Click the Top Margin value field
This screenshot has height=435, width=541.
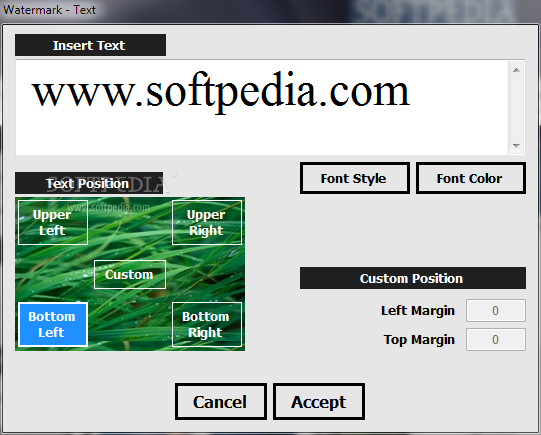pos(495,339)
